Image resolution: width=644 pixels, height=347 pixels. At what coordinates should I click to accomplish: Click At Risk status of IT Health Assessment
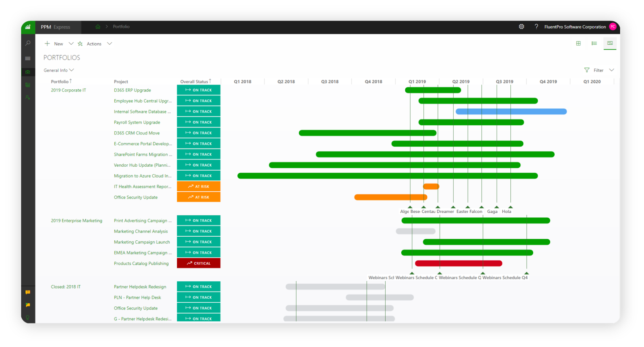(198, 186)
